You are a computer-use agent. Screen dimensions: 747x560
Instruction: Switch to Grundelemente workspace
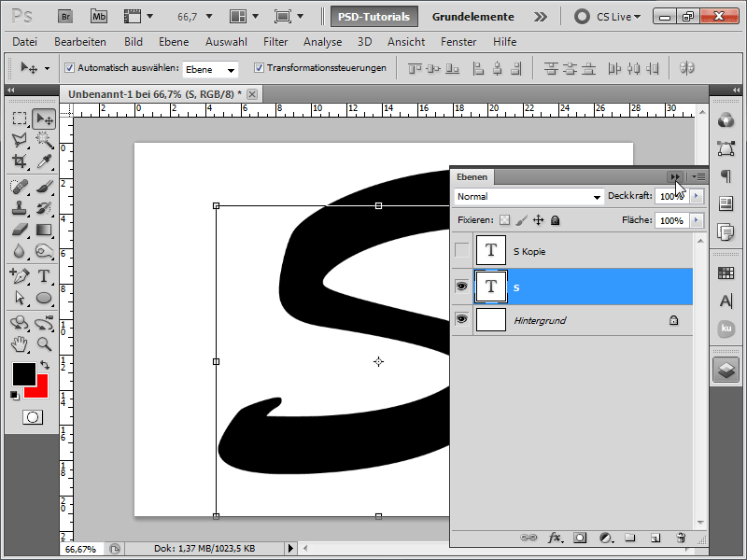click(x=473, y=17)
